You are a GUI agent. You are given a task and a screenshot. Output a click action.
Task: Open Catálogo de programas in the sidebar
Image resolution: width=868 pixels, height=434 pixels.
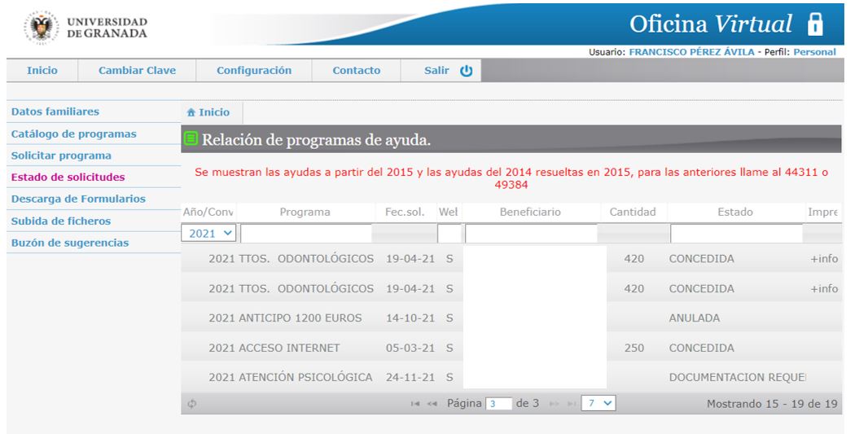[x=74, y=134]
